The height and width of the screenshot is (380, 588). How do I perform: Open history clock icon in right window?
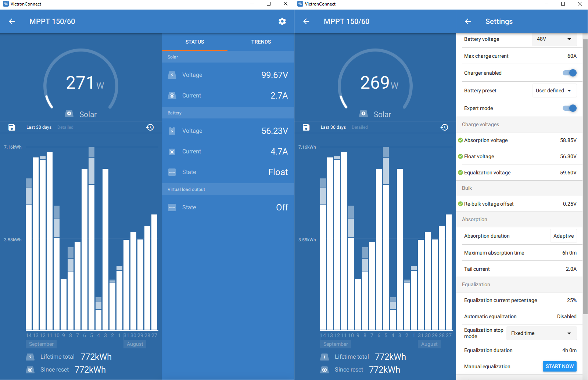coord(444,127)
